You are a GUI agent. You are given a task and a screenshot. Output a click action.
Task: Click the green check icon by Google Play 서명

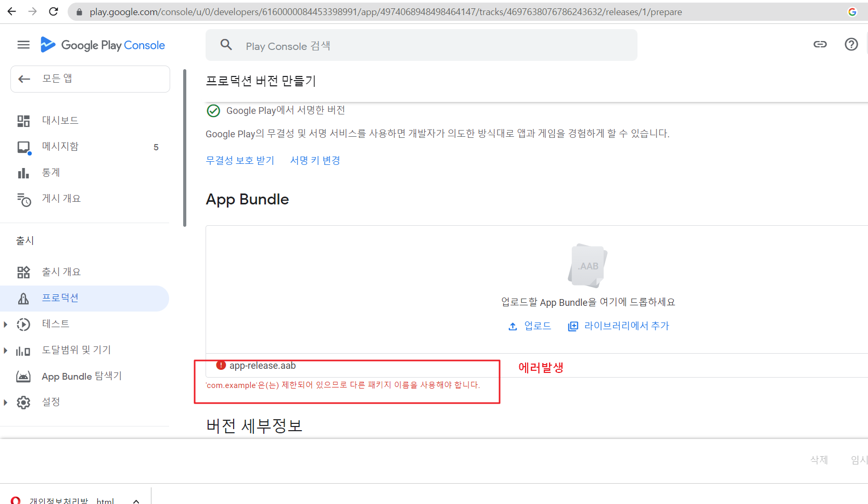click(213, 110)
